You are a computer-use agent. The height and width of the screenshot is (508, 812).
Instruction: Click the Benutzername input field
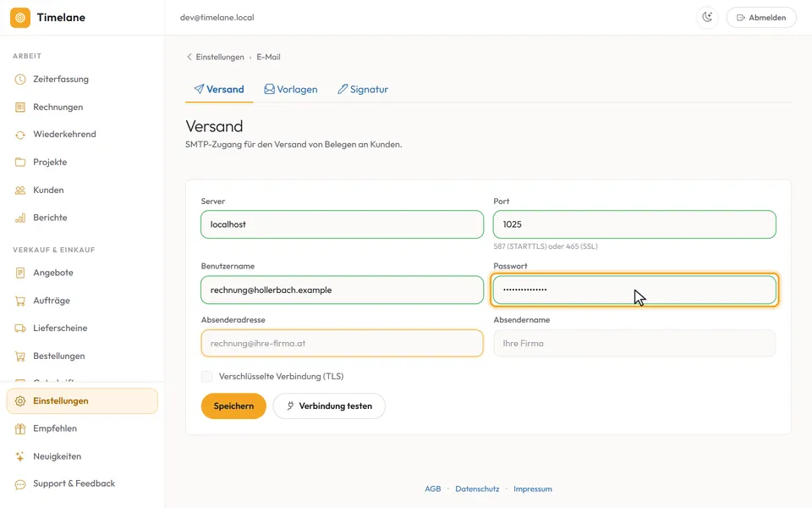(x=343, y=290)
